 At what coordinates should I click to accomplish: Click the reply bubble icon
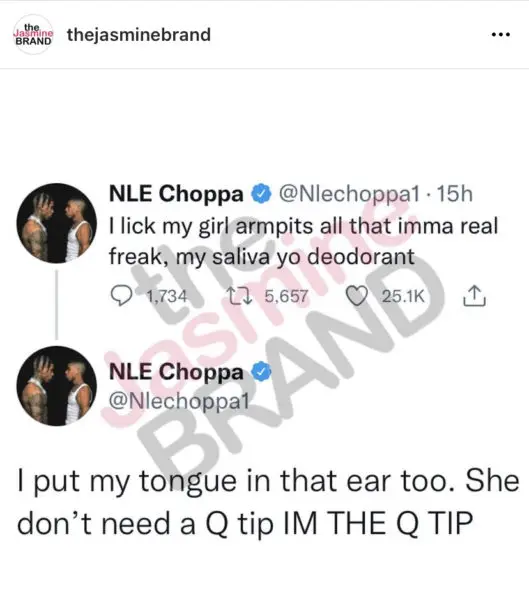pos(121,296)
